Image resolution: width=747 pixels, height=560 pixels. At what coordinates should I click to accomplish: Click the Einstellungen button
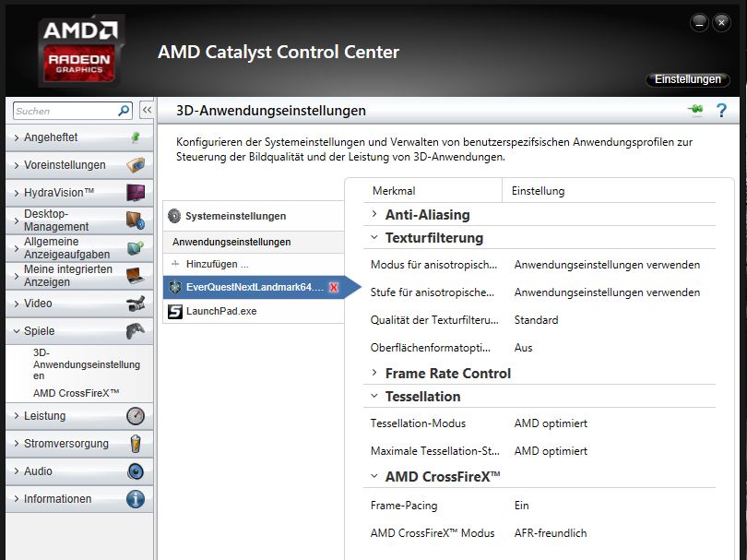(687, 79)
